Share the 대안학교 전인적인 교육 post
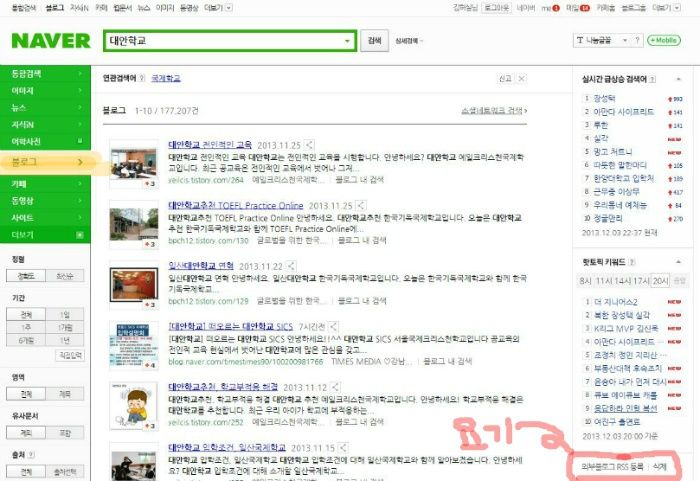 click(309, 145)
